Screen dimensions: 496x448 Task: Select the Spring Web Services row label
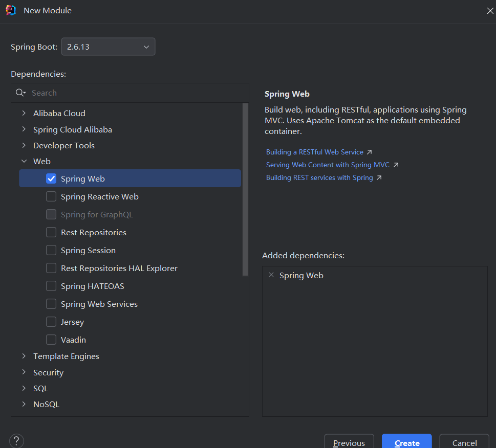point(99,304)
